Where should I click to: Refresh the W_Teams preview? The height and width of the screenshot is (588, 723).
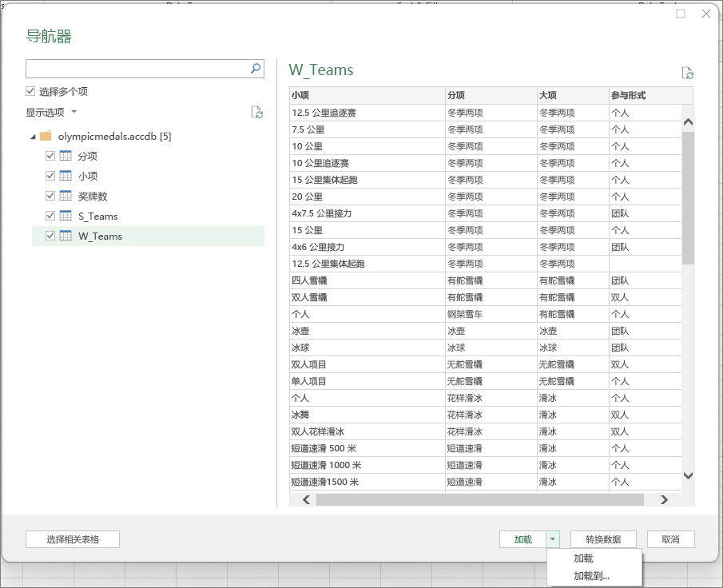point(688,73)
